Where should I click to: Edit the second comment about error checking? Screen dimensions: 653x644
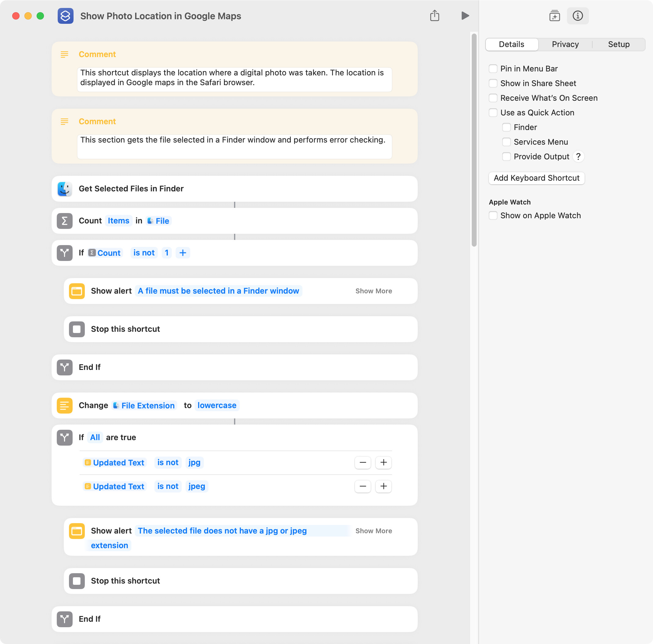tap(235, 147)
